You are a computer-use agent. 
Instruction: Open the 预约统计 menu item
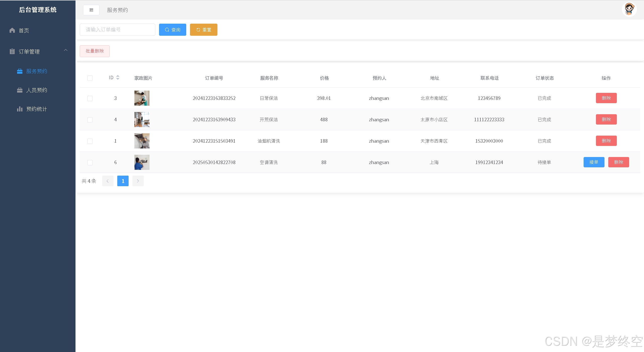36,109
